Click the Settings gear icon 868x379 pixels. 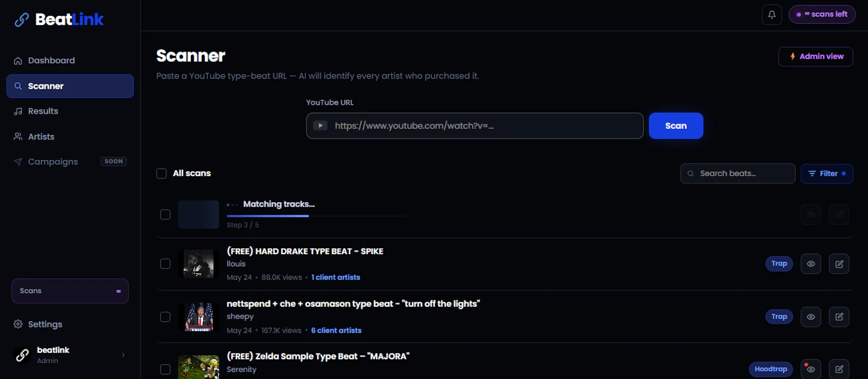point(18,324)
